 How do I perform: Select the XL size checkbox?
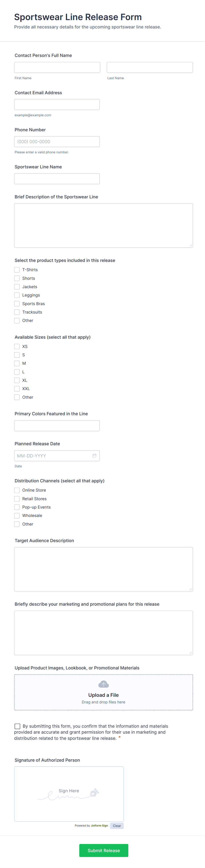(17, 380)
